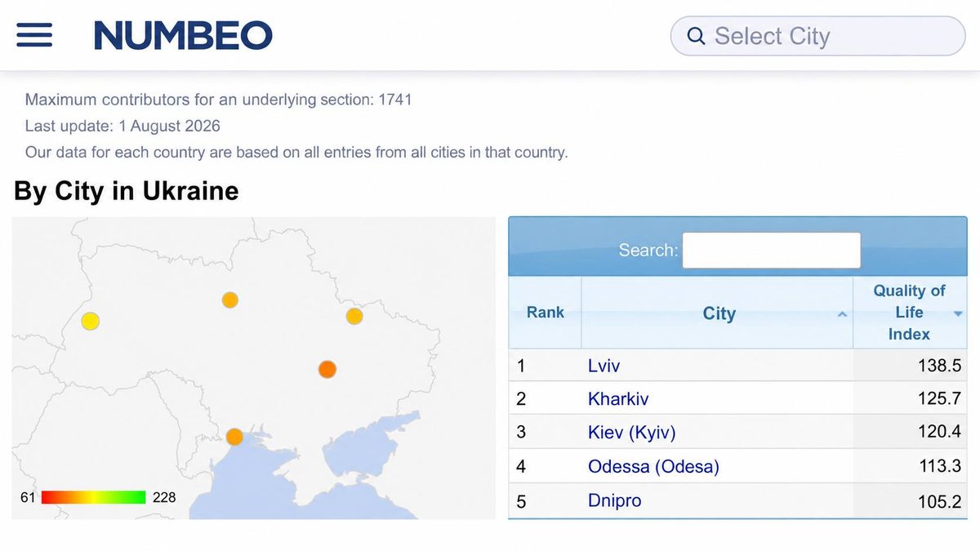Viewport: 980px width, 551px height.
Task: Click the Numbeo logo
Action: point(183,35)
